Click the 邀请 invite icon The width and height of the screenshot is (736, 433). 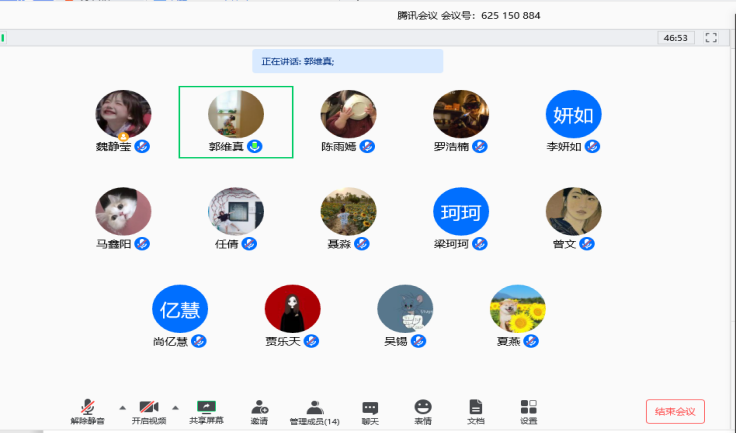tap(260, 411)
